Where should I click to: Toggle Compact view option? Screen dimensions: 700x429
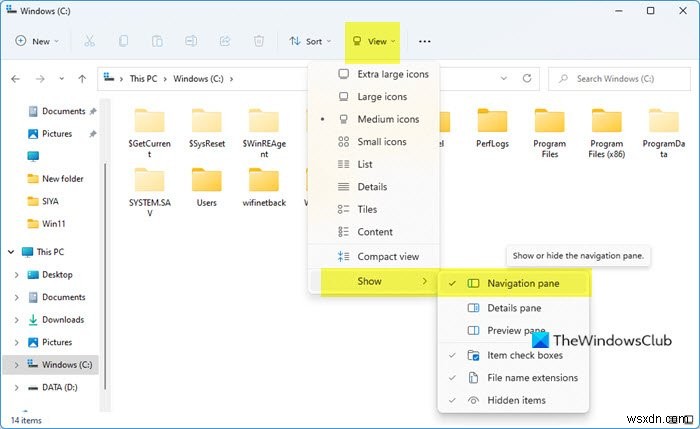tap(374, 257)
